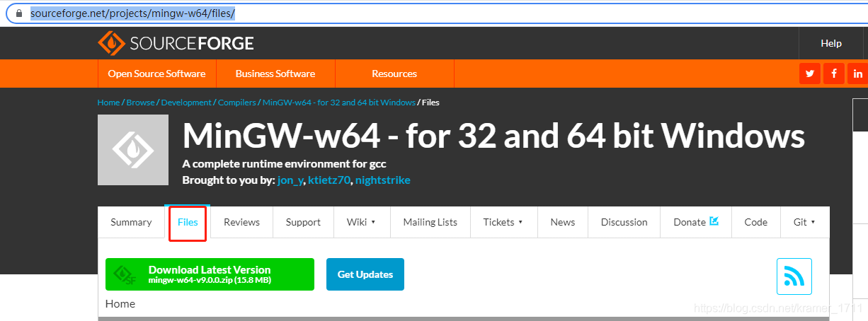Follow the Development breadcrumb link

pyautogui.click(x=186, y=103)
